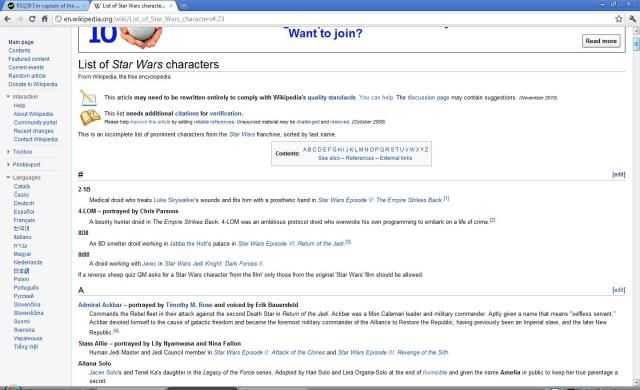Image resolution: width=640 pixels, height=390 pixels.
Task: Open the sidebar Help link
Action: [19, 106]
